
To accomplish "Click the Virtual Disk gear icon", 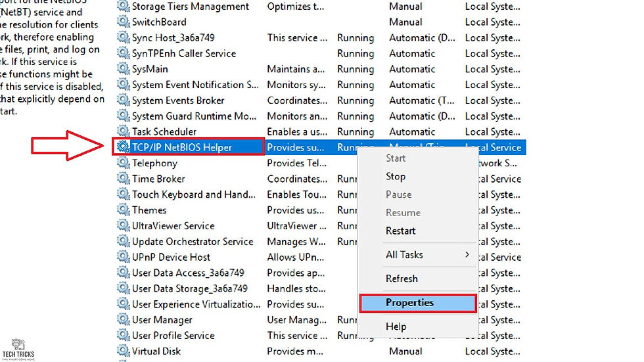I will point(123,351).
